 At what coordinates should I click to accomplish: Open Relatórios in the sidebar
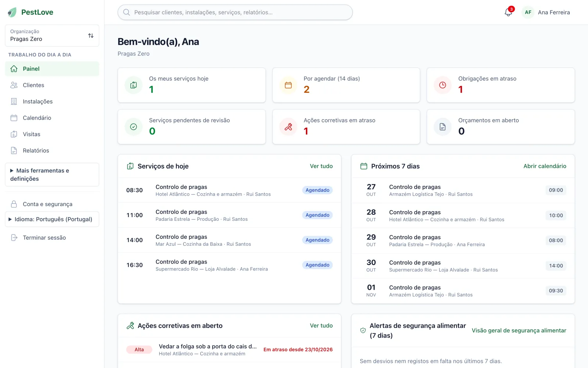click(x=52, y=151)
